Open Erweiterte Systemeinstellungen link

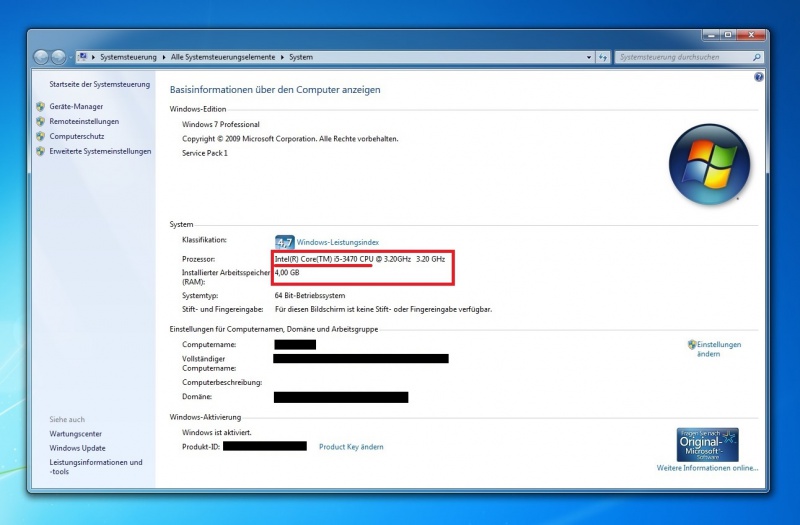pyautogui.click(x=100, y=151)
